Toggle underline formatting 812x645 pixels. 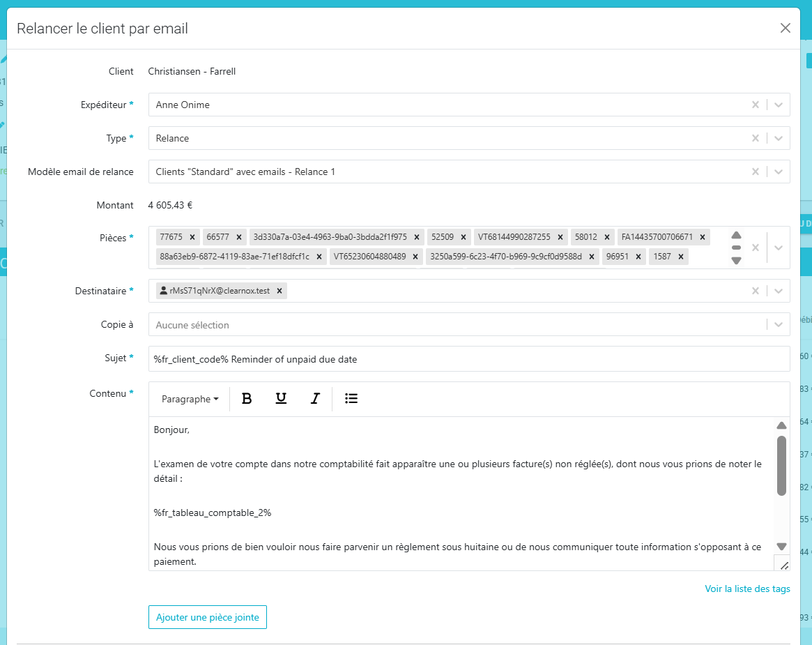click(x=281, y=398)
